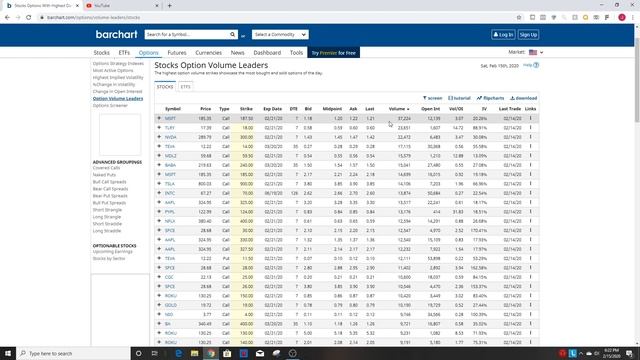Click Windows taskbar search box

73,353
